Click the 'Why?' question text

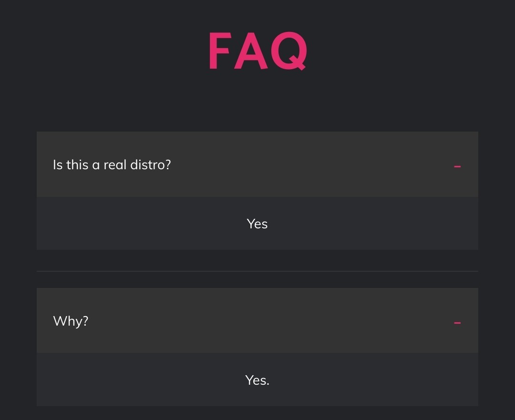pyautogui.click(x=71, y=321)
